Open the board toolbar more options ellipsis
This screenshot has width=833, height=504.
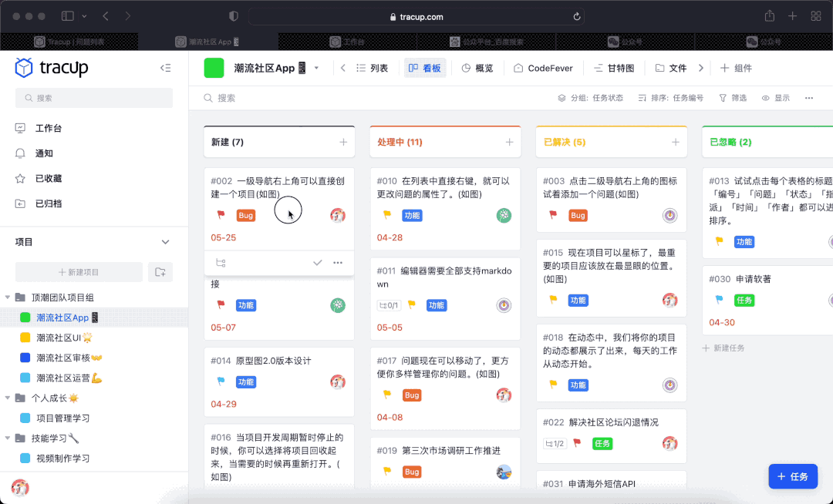pos(809,98)
